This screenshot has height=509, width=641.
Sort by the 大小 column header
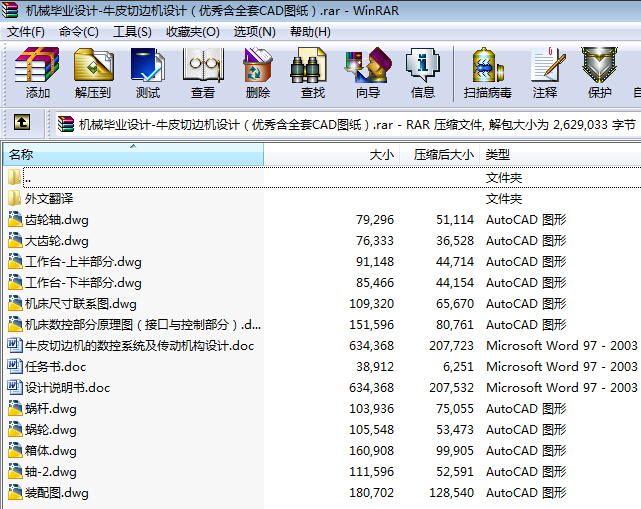332,155
